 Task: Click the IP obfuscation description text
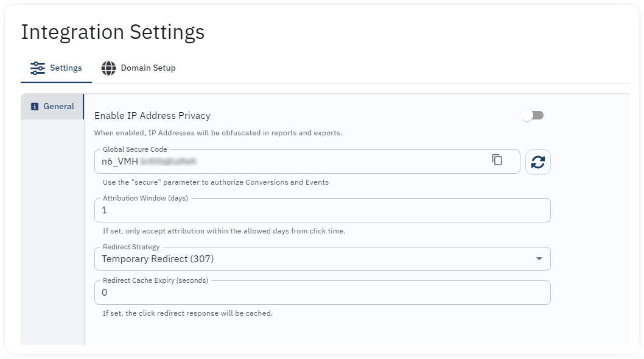tap(218, 133)
